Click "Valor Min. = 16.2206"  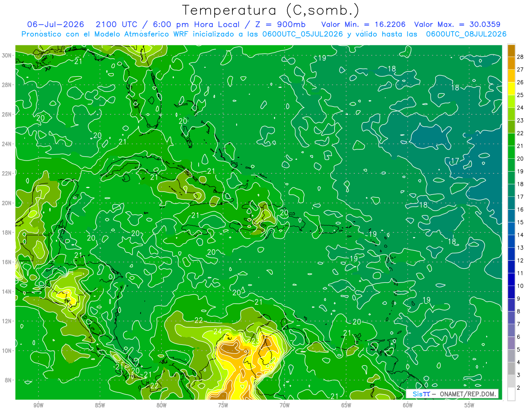coord(363,24)
